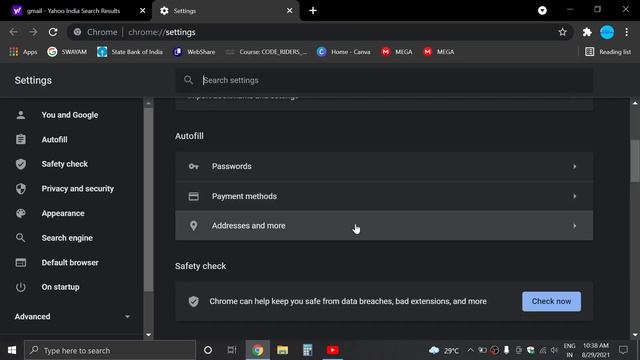
Task: Open Cortana circle icon on taskbar
Action: coord(208,350)
